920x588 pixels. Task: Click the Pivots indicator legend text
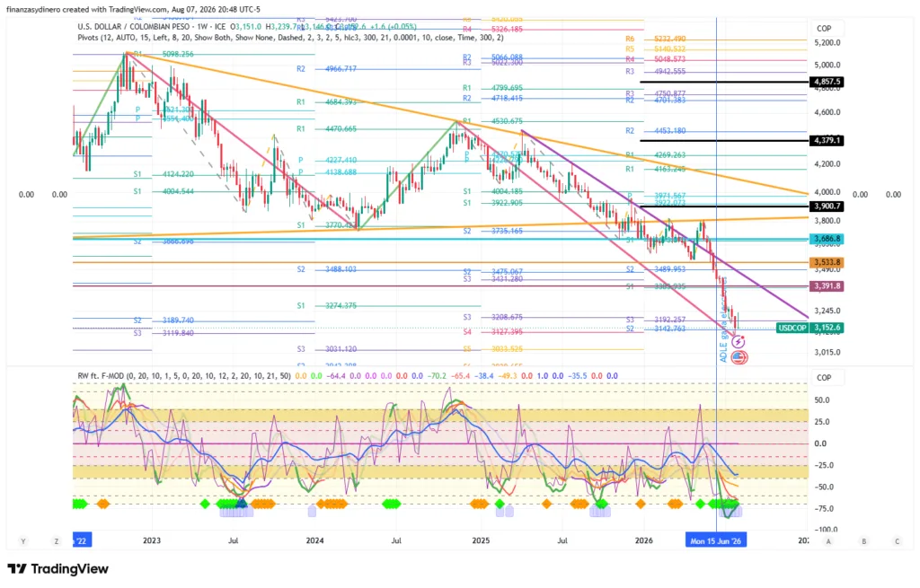(290, 38)
